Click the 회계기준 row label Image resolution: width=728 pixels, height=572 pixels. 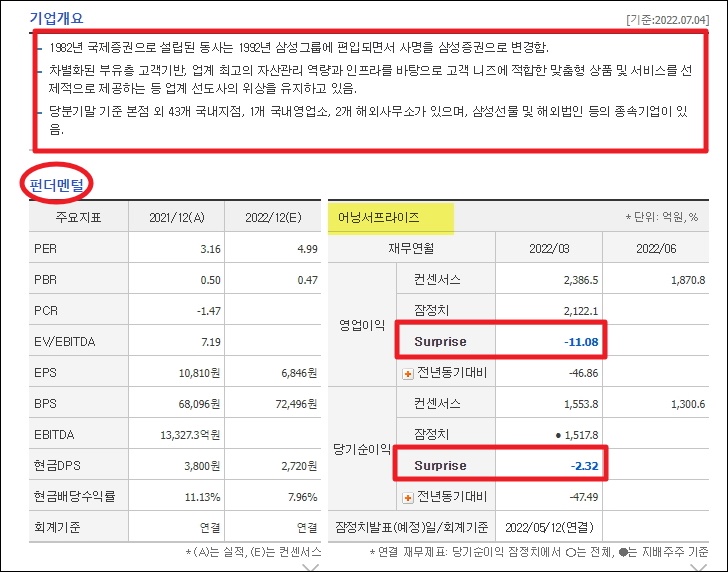click(x=57, y=527)
